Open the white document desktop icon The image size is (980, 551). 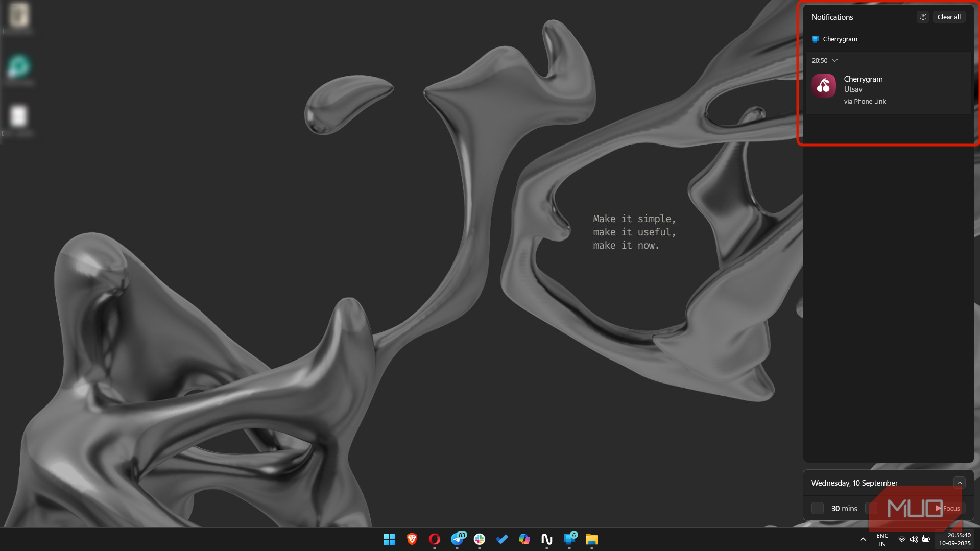coord(19,119)
